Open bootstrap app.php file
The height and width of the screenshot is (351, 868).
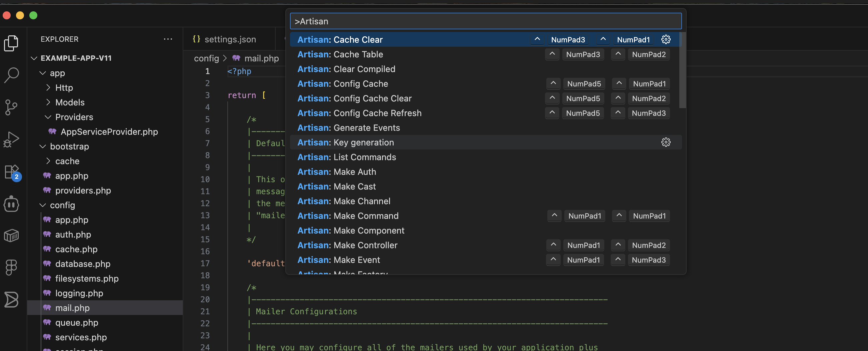(x=105, y=176)
